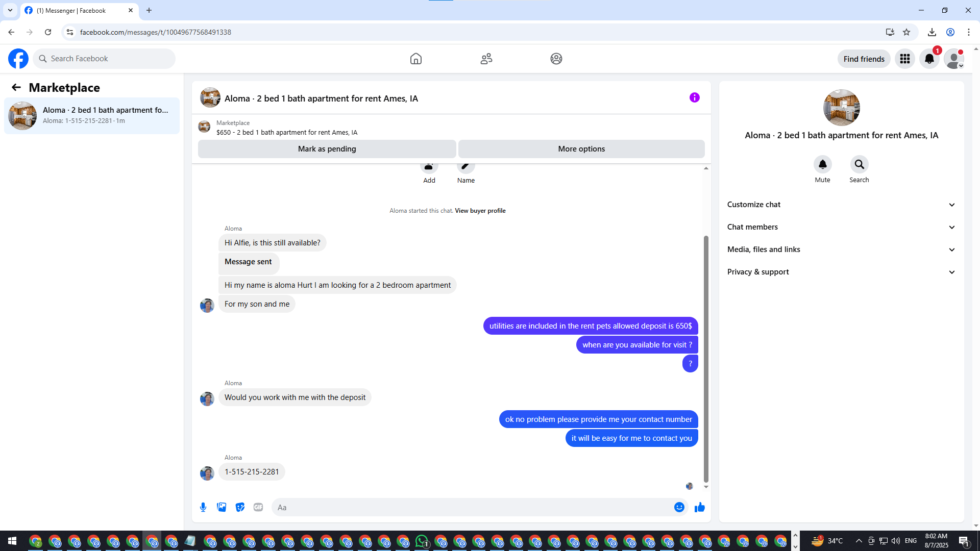Screen dimensions: 980x551
Task: Click the message '1-515-215-2281'
Action: coord(252,472)
